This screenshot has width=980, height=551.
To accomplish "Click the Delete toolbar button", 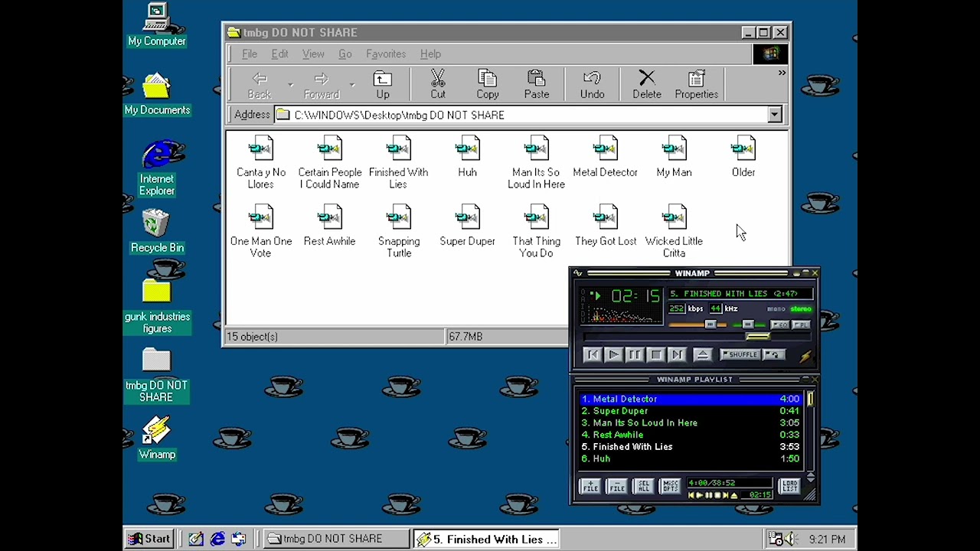I will (x=647, y=85).
